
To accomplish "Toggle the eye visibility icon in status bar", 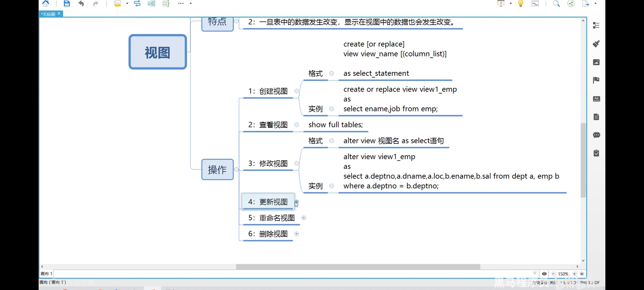I will 544,274.
